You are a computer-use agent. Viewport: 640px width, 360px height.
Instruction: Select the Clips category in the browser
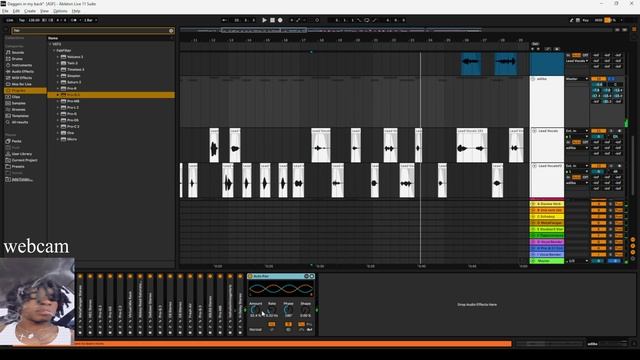(16, 97)
